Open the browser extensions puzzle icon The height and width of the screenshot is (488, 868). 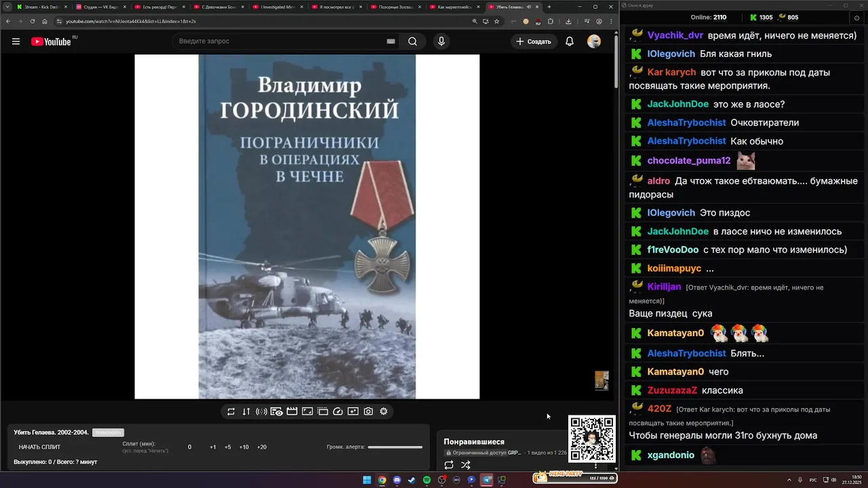(x=551, y=21)
